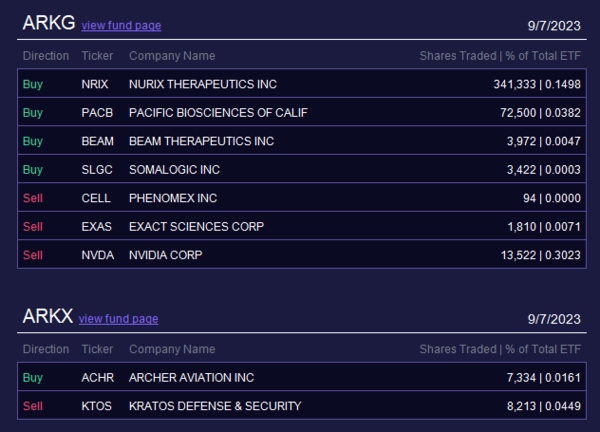Select PHENOMEX INC company name

point(173,198)
